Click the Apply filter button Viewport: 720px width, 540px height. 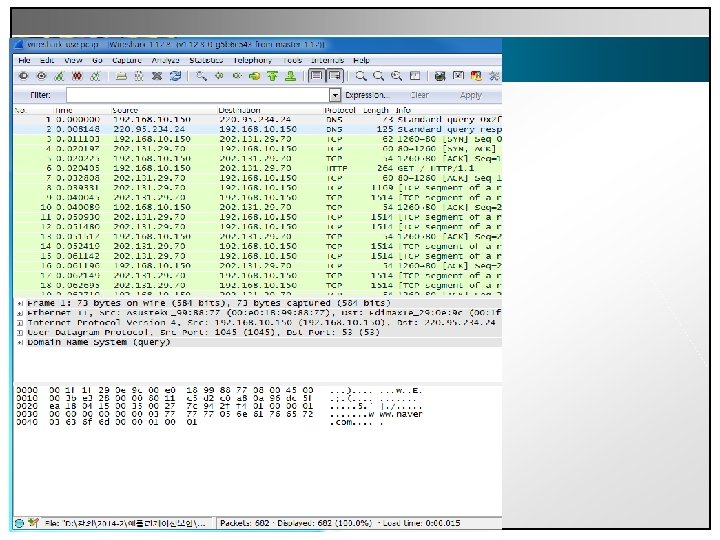(471, 95)
